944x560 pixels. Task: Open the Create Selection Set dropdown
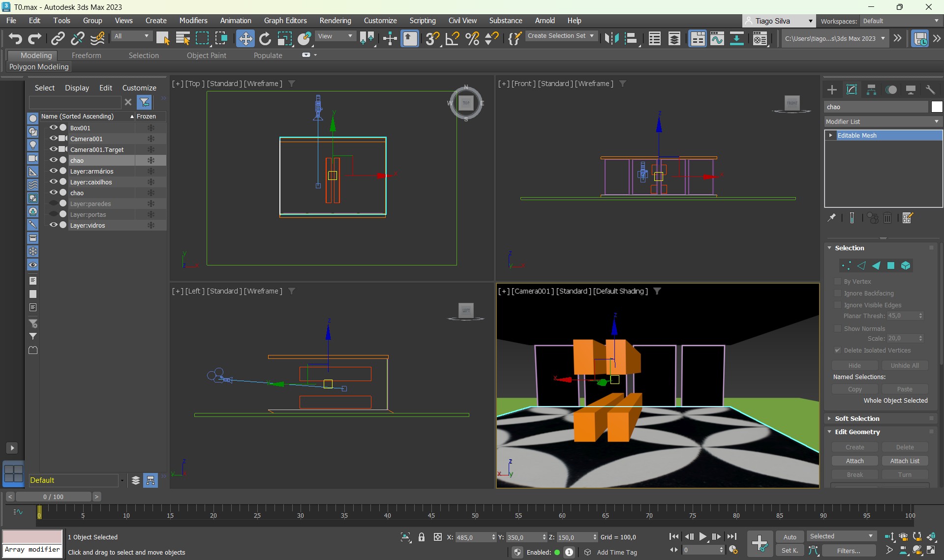[x=560, y=36]
